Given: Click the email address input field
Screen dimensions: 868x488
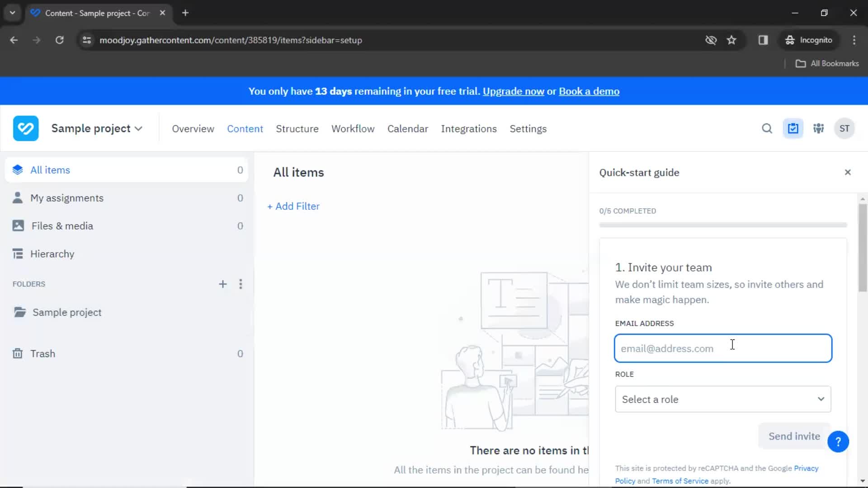Looking at the screenshot, I should pos(723,348).
